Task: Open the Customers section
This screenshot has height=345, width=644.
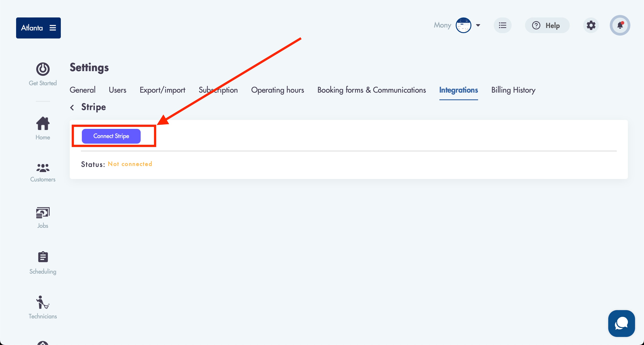Action: coord(43,173)
